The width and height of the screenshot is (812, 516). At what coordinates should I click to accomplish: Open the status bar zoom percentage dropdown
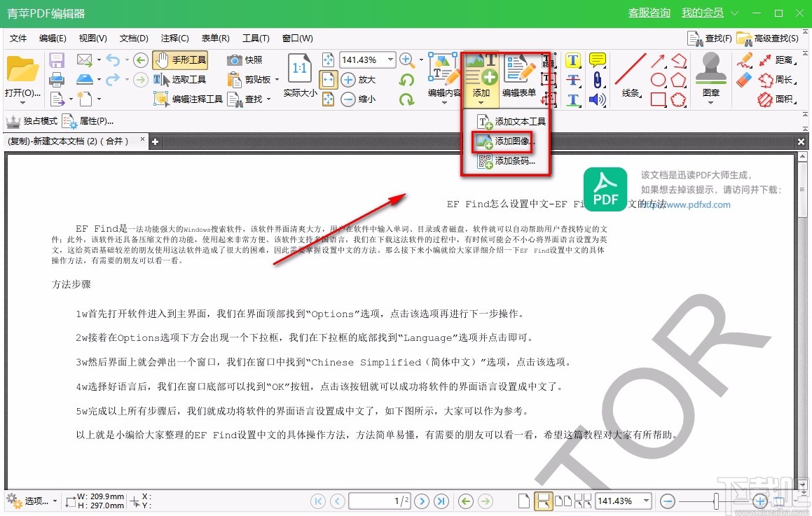pos(646,501)
